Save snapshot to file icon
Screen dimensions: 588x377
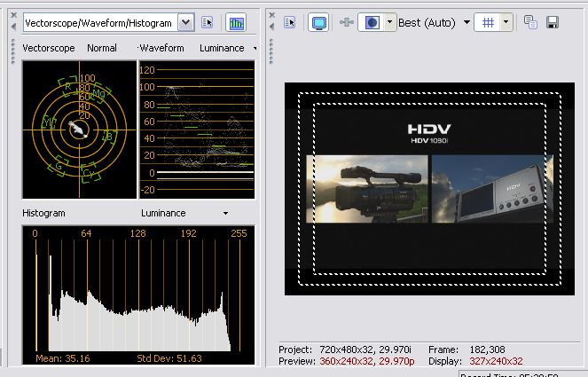(x=553, y=22)
